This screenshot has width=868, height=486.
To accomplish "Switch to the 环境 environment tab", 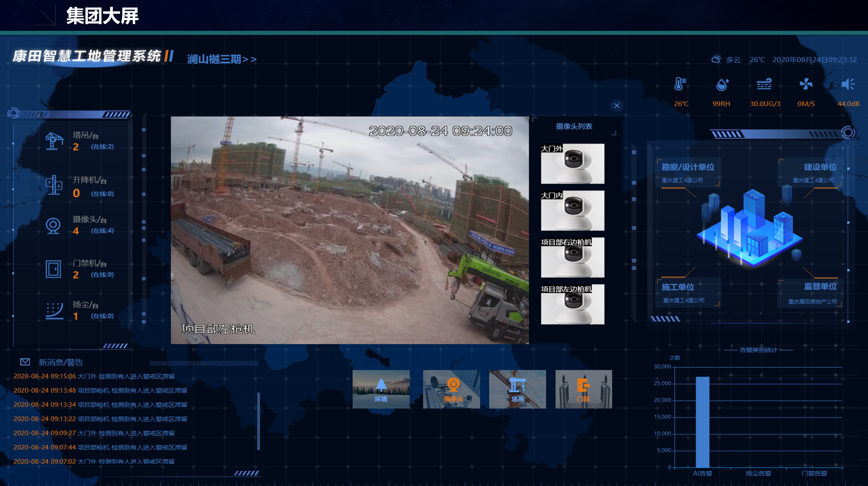I will click(381, 389).
